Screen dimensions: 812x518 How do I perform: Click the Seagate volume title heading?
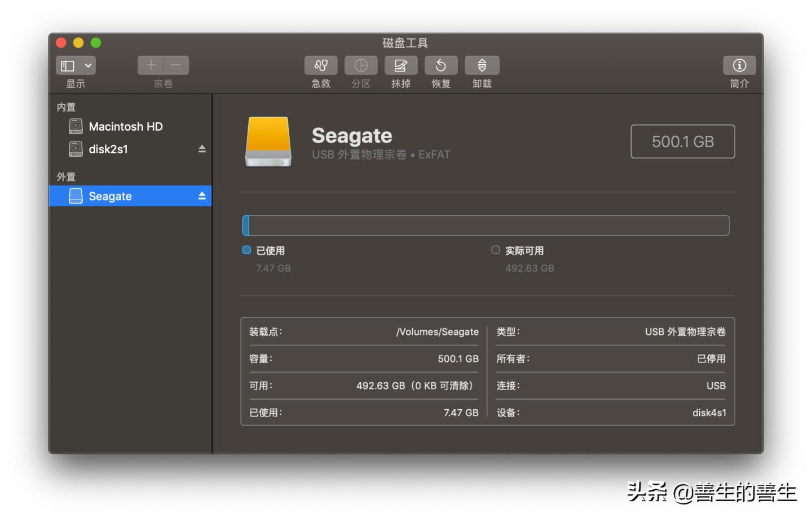[352, 136]
